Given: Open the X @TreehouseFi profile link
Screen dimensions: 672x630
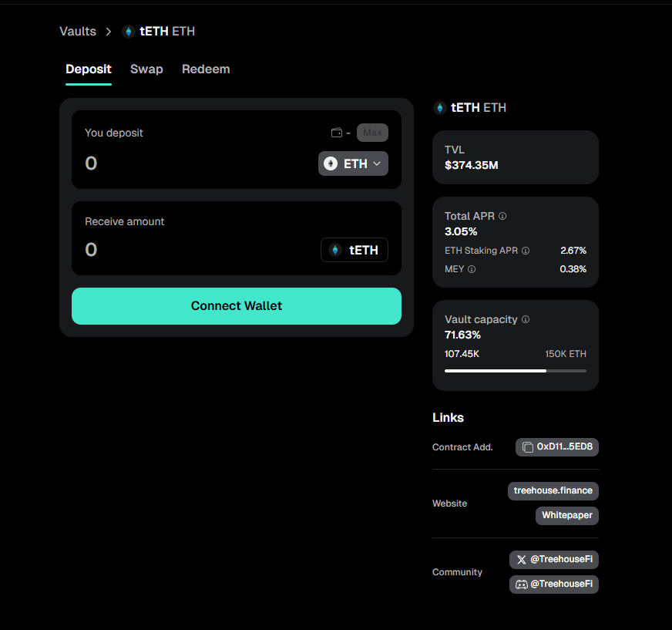Looking at the screenshot, I should pyautogui.click(x=554, y=559).
